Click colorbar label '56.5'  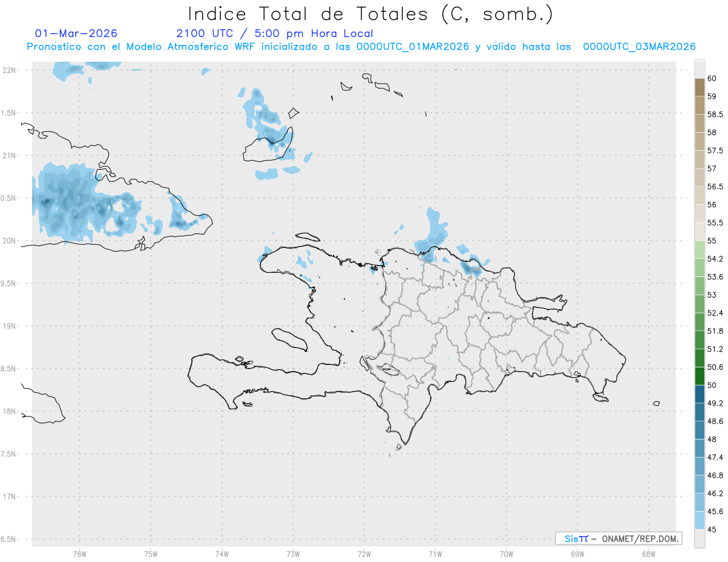[715, 186]
